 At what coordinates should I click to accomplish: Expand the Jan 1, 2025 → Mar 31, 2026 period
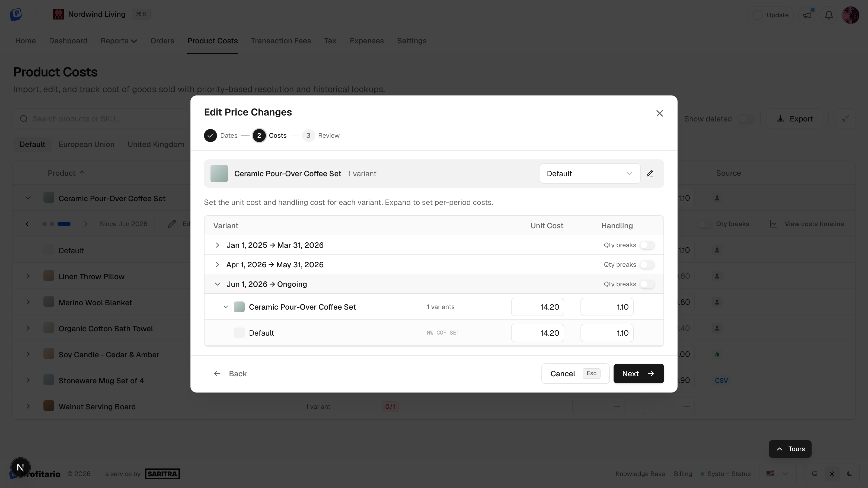click(x=217, y=245)
